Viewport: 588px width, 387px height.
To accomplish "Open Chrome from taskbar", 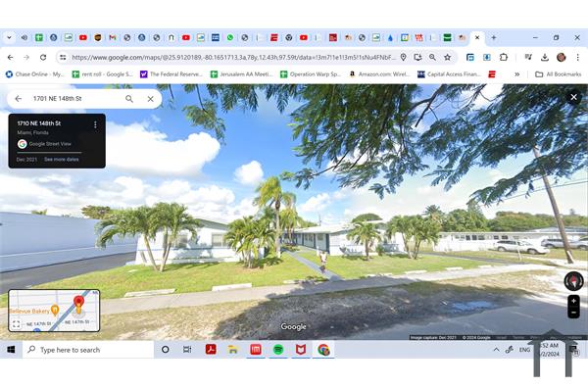I will click(323, 350).
